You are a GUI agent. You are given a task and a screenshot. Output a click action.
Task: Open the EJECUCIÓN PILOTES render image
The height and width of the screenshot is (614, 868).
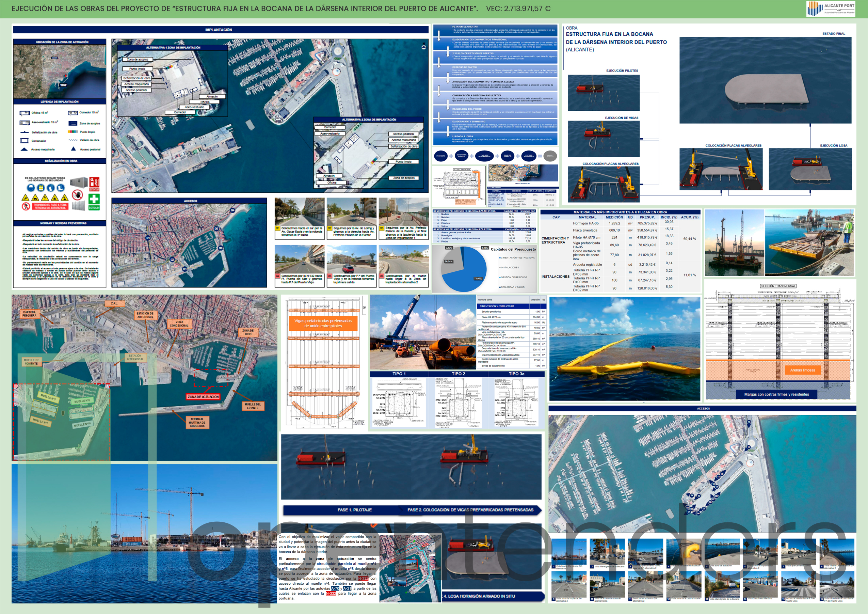click(x=604, y=93)
